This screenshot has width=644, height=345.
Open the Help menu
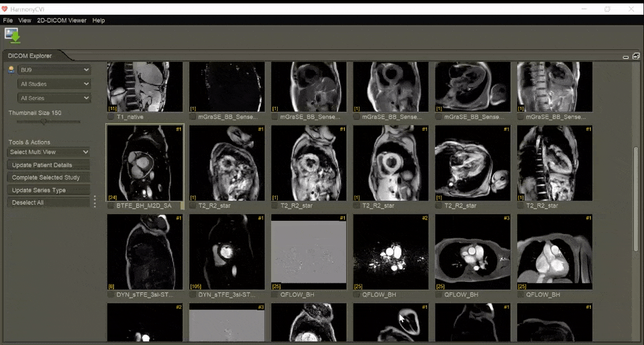coord(99,20)
